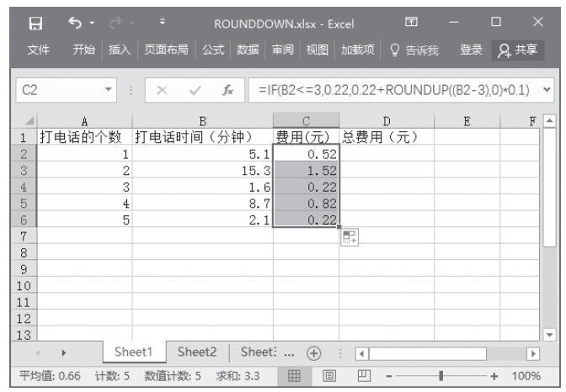Switch to Sheet2 tab
This screenshot has width=566, height=392.
(195, 351)
